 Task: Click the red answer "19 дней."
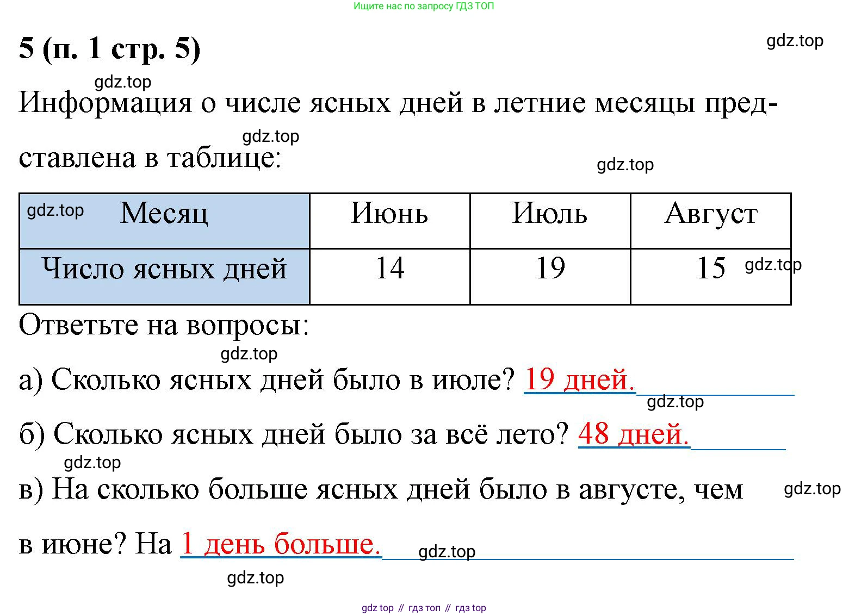pos(579,379)
